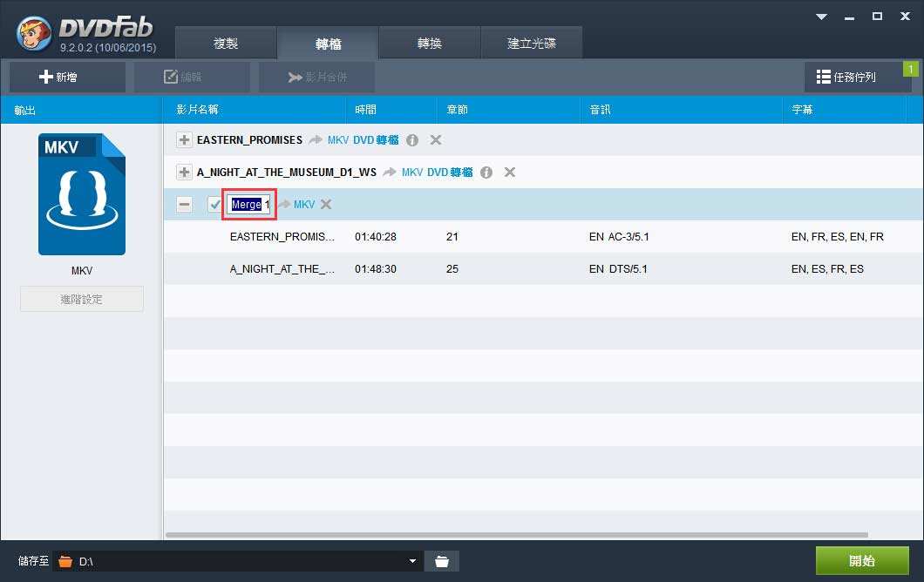This screenshot has height=582, width=924.
Task: Remove the A_NIGHT_AT_THE_MUSEUM_D1_WS task
Action: 510,172
